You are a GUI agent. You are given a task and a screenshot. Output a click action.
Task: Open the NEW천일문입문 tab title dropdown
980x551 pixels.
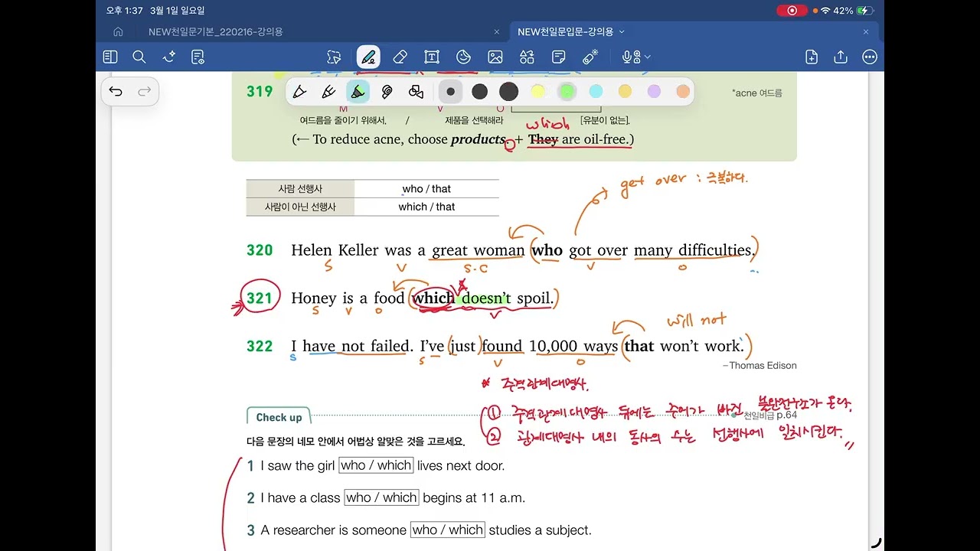(x=622, y=32)
